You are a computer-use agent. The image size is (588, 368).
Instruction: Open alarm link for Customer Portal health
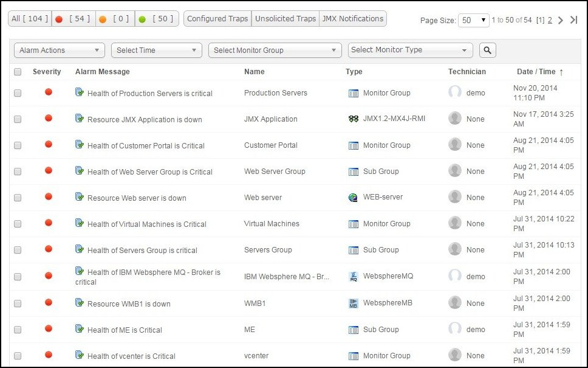(146, 146)
